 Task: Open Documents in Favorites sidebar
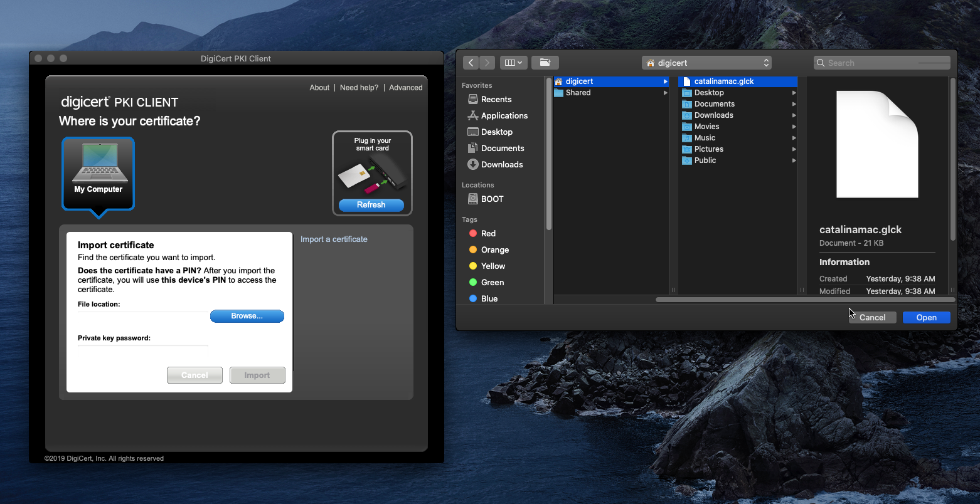(496, 148)
